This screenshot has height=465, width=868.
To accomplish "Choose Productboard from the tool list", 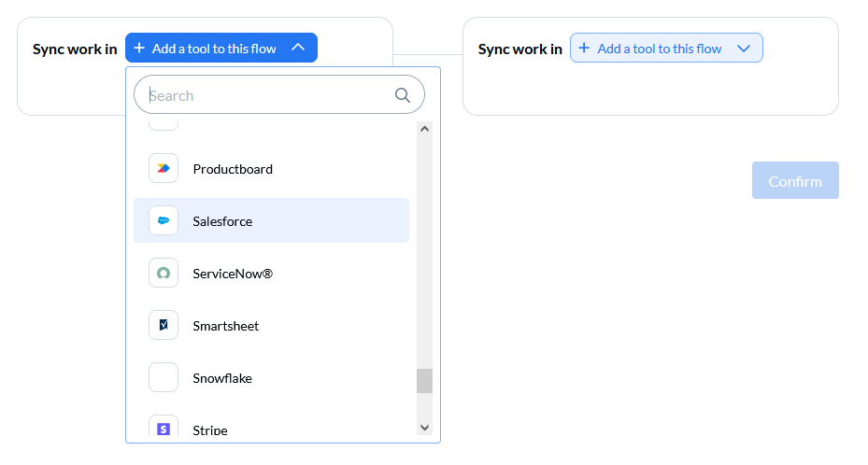I will (271, 169).
